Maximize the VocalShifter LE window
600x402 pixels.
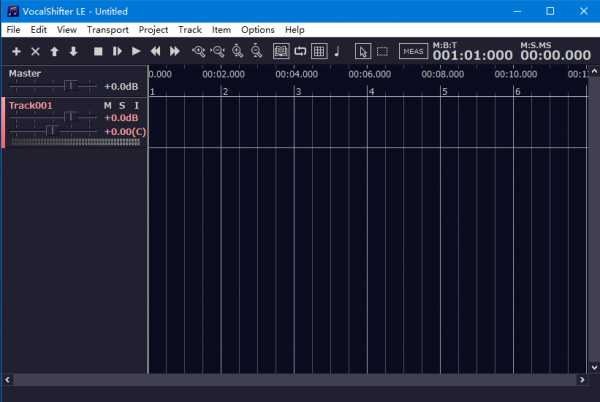click(550, 11)
